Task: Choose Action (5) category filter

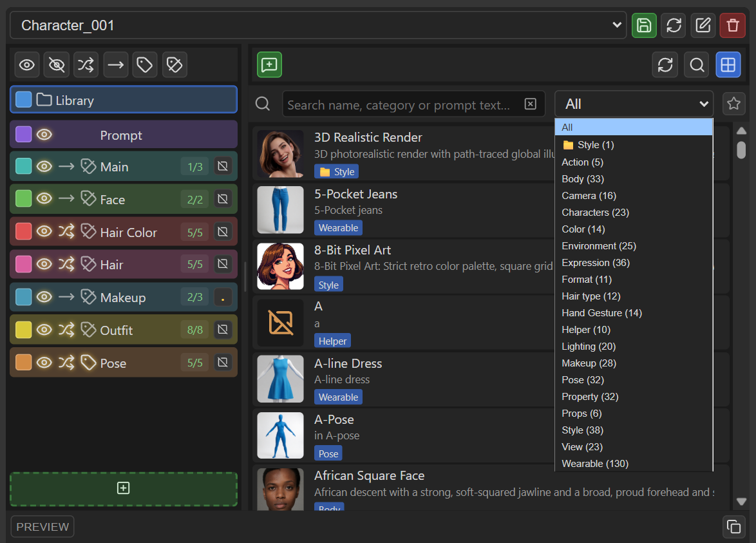Action: (x=634, y=162)
